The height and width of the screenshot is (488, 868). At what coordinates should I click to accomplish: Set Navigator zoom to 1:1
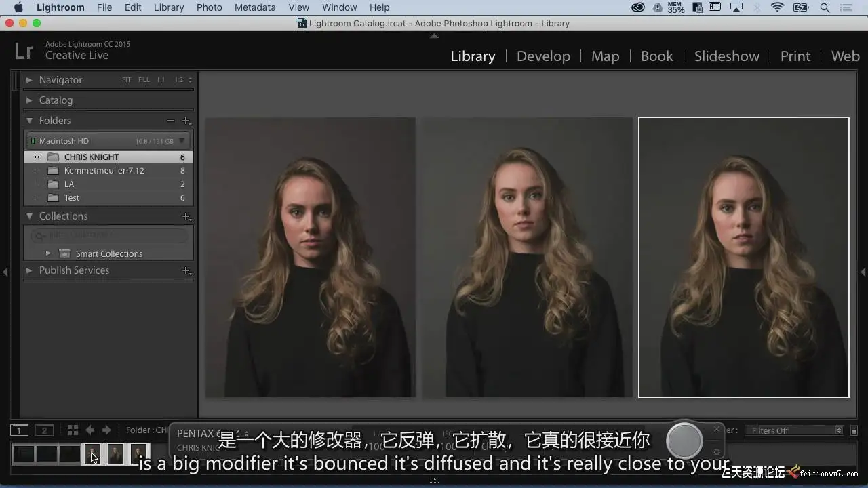point(161,80)
